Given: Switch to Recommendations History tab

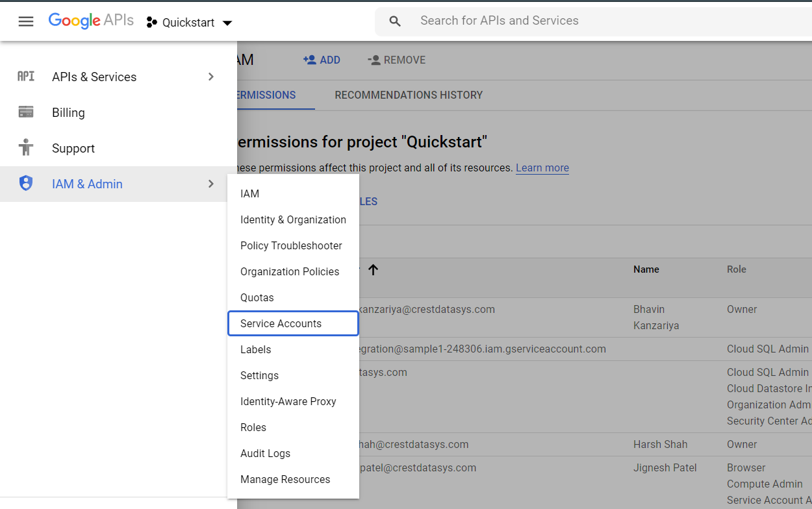Looking at the screenshot, I should pyautogui.click(x=409, y=95).
